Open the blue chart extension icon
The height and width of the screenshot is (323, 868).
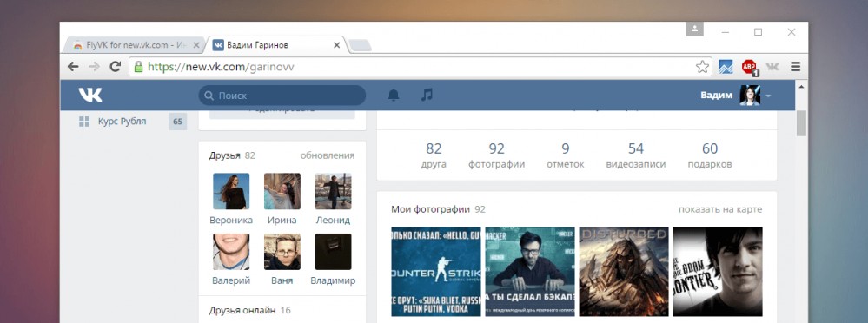726,67
